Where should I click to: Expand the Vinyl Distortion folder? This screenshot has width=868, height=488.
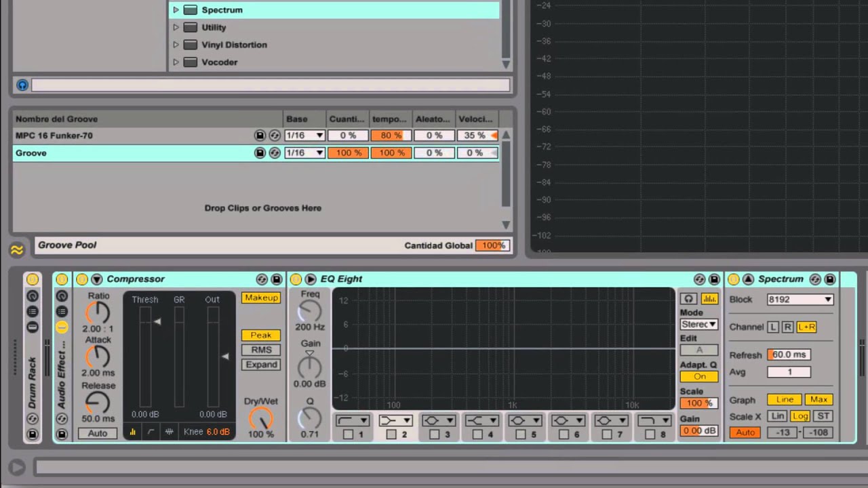click(176, 45)
